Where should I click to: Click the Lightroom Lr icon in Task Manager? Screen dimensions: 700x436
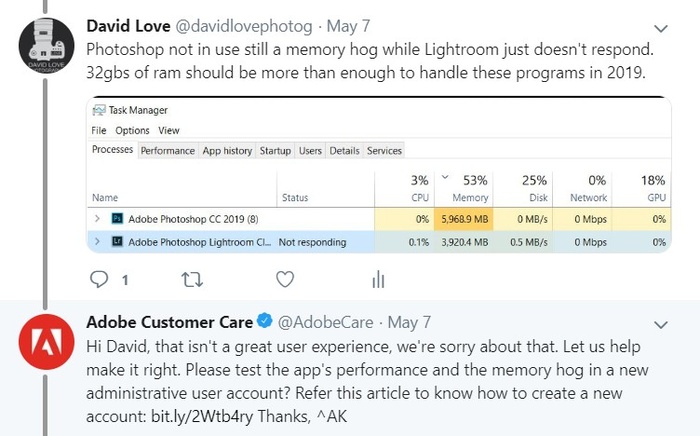[x=117, y=242]
